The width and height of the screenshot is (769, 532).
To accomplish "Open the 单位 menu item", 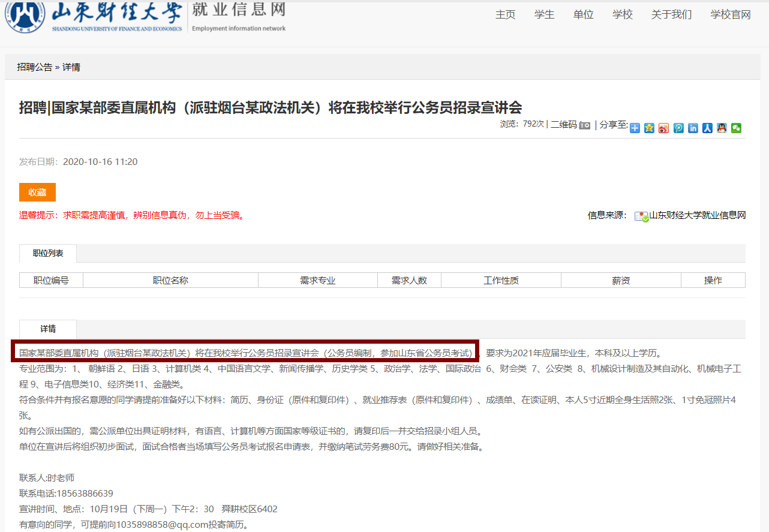I will pos(583,15).
